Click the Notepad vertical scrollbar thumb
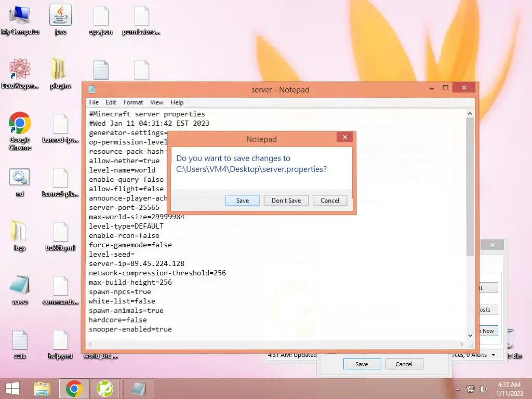 coord(470,187)
